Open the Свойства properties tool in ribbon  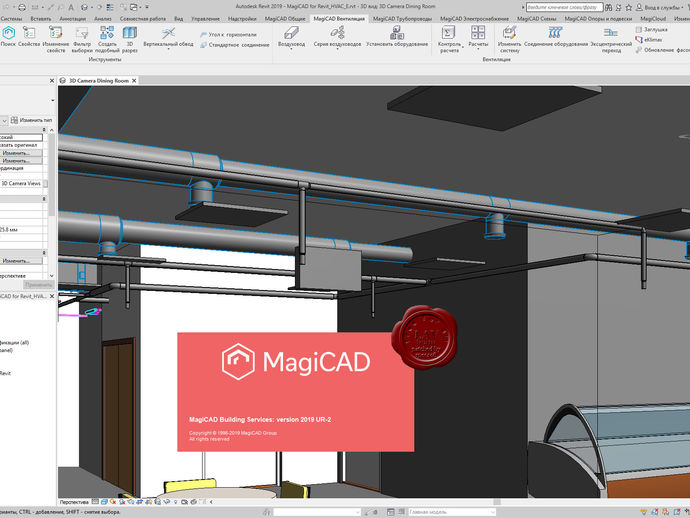(29, 36)
